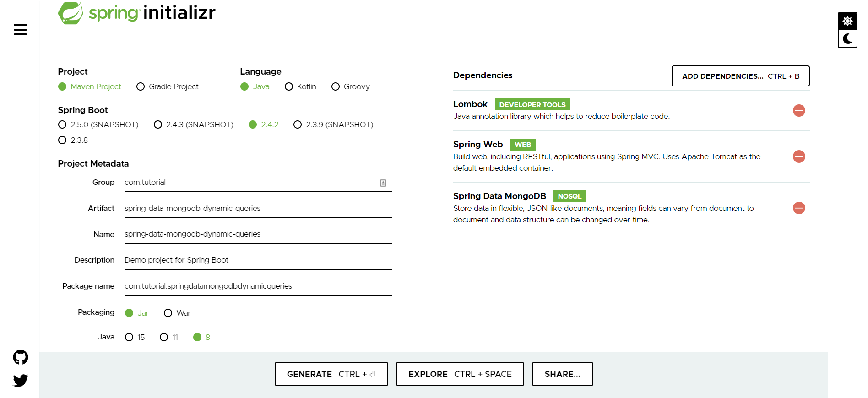Click the icon inside Group field
This screenshot has width=868, height=398.
pyautogui.click(x=383, y=183)
